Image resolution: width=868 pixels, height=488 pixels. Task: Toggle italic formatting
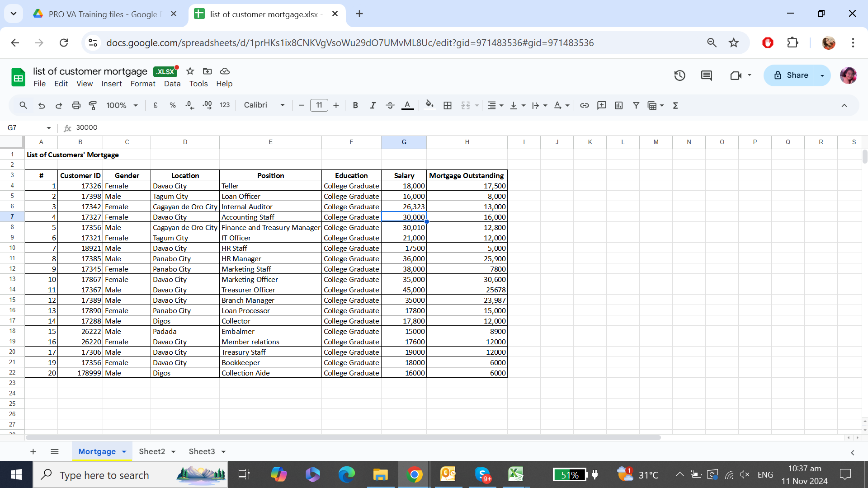373,105
